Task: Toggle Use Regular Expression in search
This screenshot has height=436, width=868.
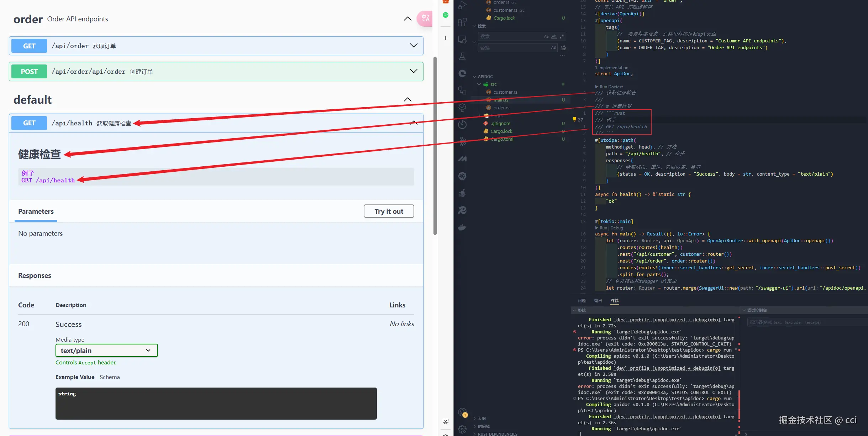Action: pos(562,36)
